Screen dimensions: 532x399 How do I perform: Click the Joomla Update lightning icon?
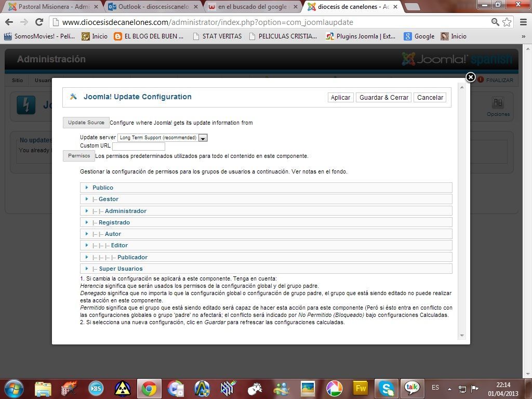coord(26,105)
